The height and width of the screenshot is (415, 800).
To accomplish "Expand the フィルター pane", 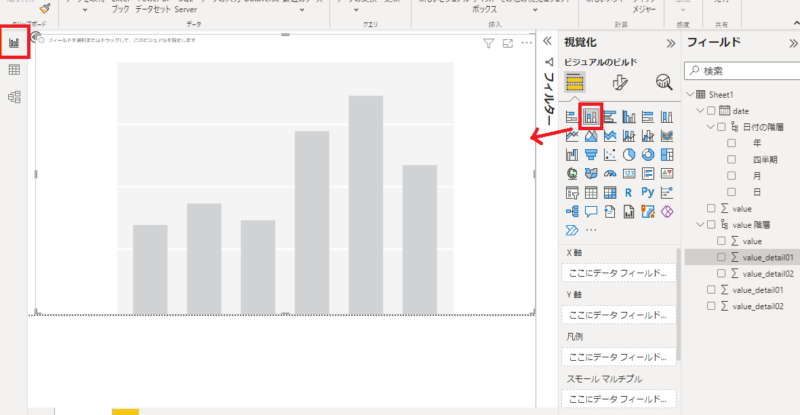I will (x=547, y=41).
